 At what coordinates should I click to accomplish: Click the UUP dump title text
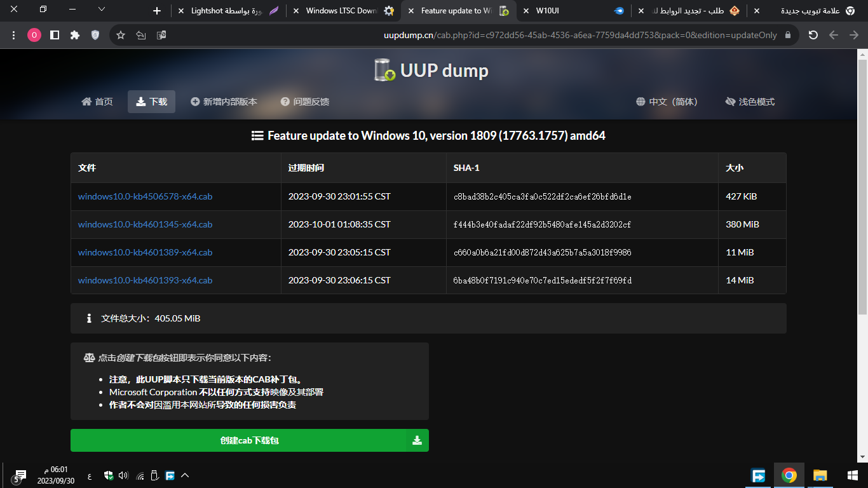pyautogui.click(x=444, y=70)
